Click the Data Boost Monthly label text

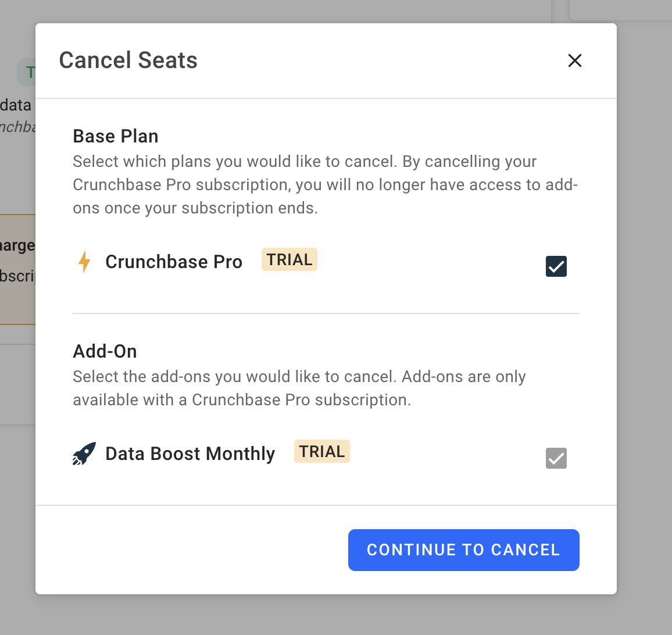(190, 454)
